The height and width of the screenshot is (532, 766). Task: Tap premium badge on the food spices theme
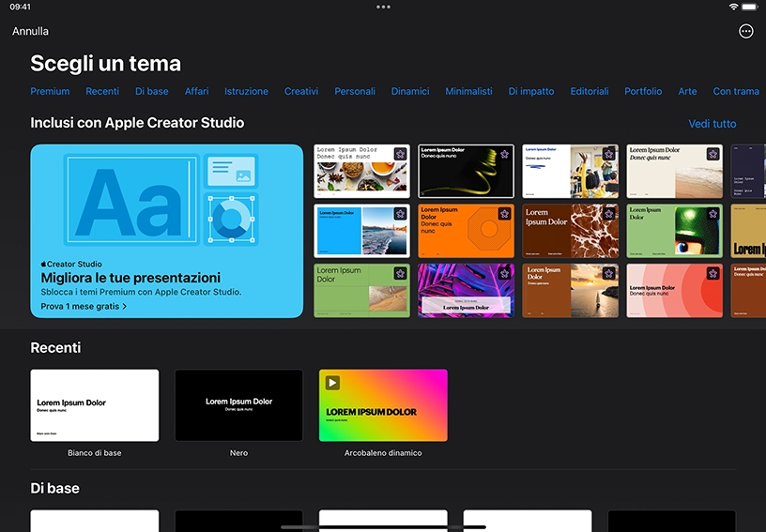[x=400, y=154]
